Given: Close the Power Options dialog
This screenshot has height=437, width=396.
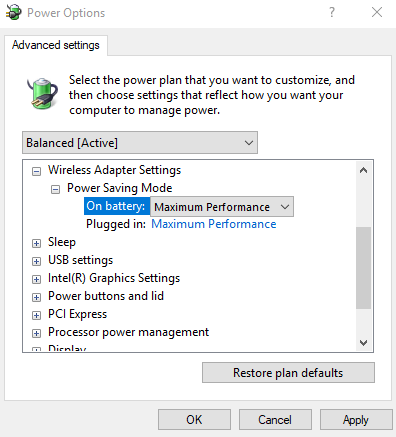Looking at the screenshot, I should coord(377,12).
